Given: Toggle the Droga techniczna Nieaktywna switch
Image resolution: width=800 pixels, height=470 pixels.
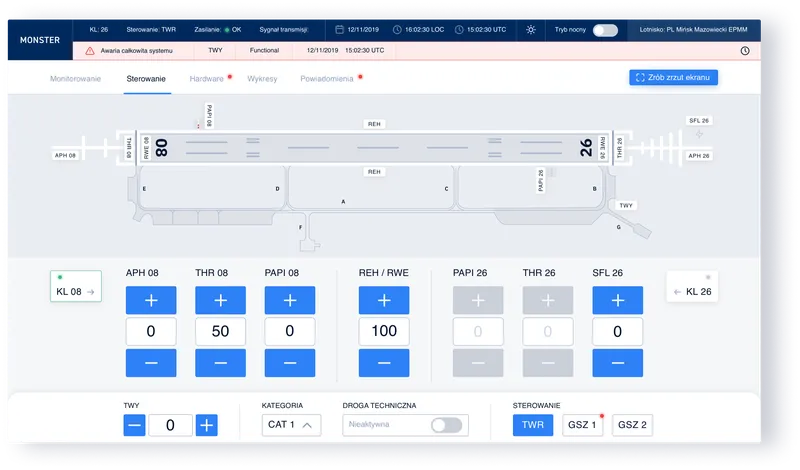Looking at the screenshot, I should coord(446,425).
